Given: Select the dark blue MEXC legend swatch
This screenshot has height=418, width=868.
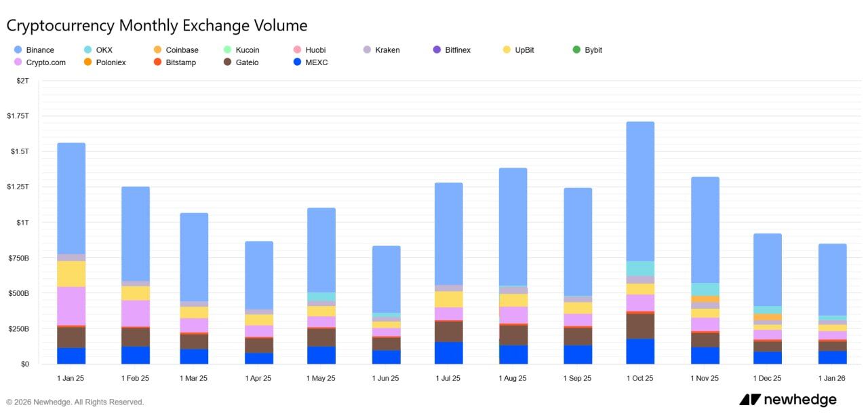Looking at the screenshot, I should coord(297,62).
